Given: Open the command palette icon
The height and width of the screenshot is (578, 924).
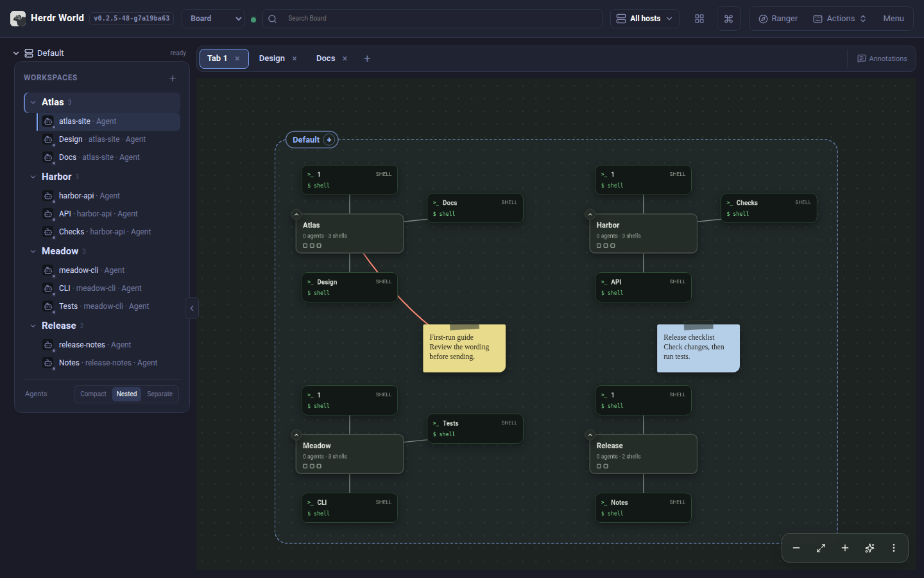Looking at the screenshot, I should click(728, 19).
